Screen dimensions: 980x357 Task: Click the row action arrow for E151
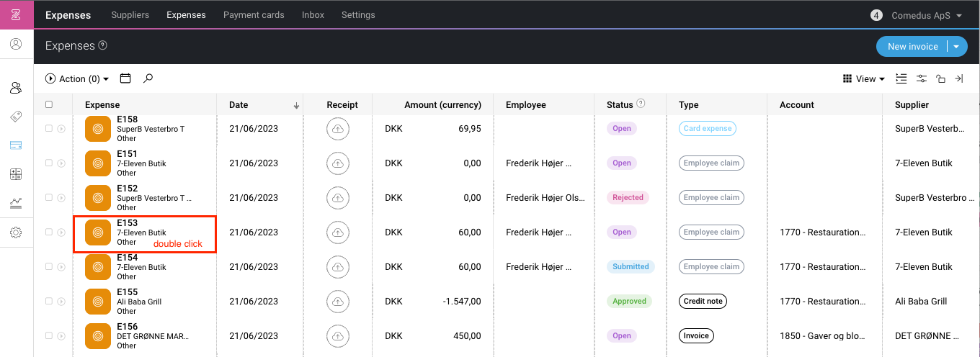pyautogui.click(x=61, y=163)
